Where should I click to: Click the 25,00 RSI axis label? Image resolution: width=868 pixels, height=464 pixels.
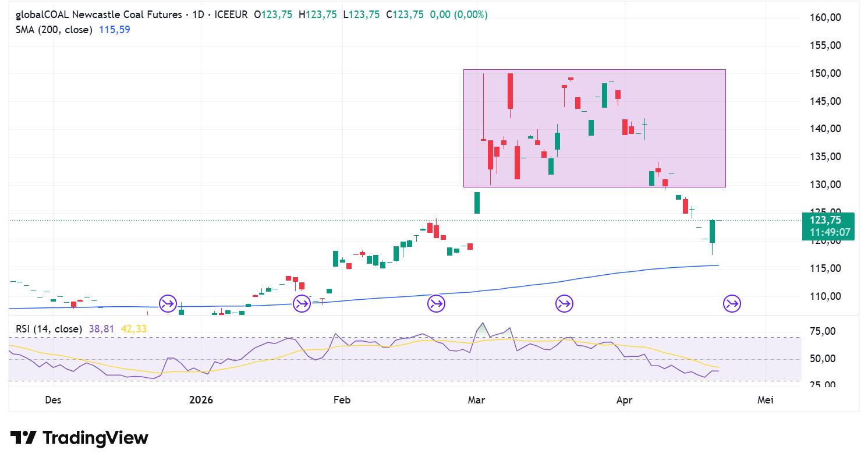pos(822,385)
